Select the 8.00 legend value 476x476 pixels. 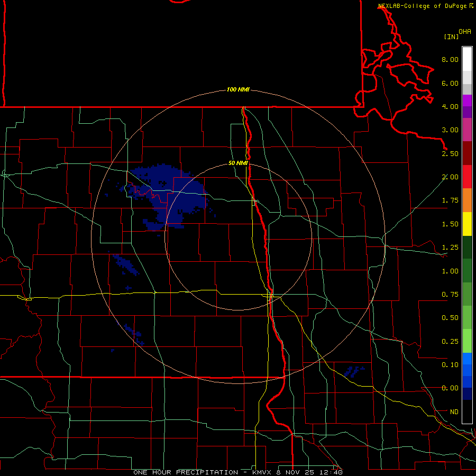450,59
